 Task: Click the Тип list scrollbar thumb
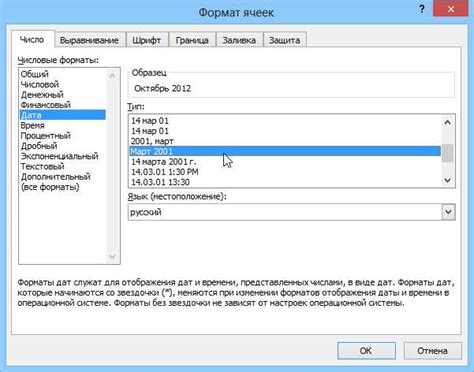[x=448, y=153]
